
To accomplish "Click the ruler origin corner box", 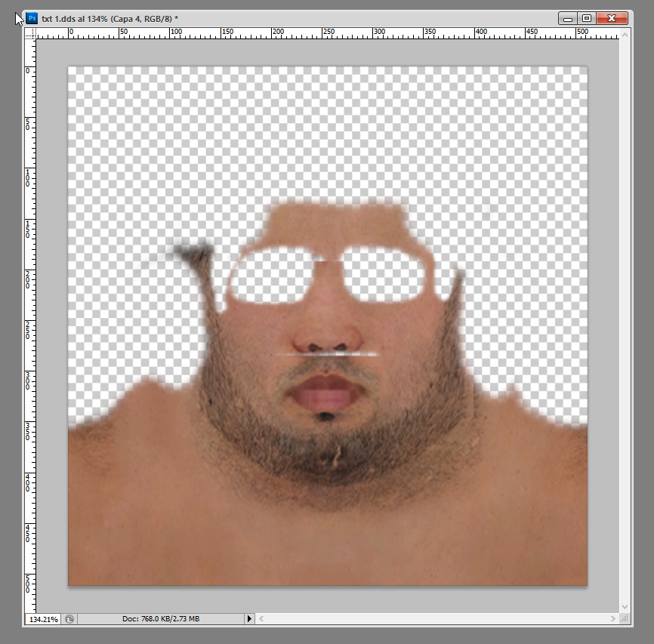I will coord(30,34).
